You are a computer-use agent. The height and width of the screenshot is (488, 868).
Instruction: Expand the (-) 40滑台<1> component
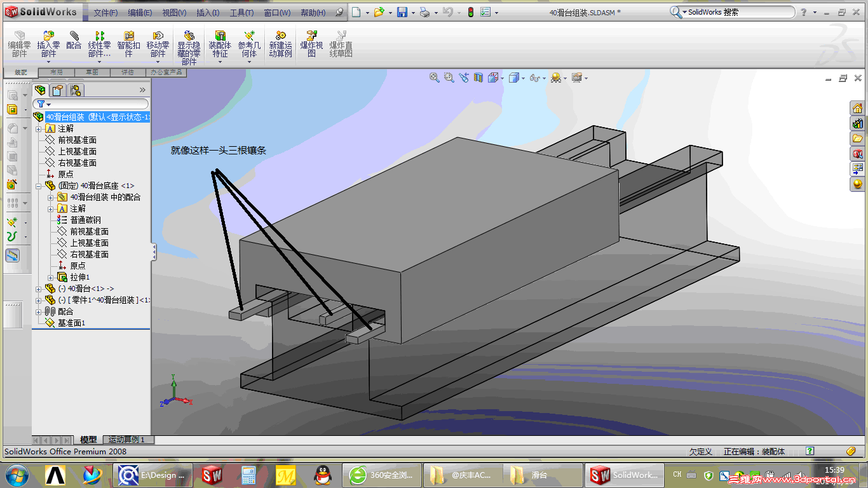(39, 288)
